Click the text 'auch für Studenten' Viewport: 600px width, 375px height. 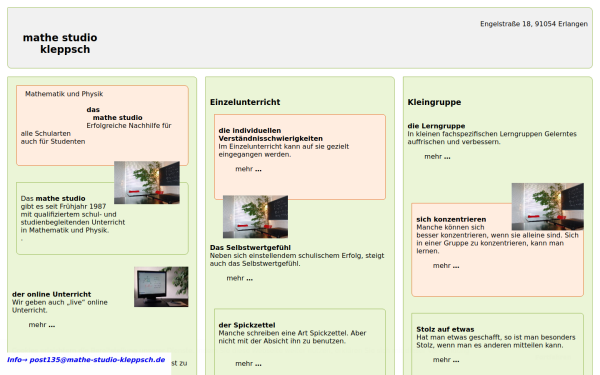(x=53, y=141)
